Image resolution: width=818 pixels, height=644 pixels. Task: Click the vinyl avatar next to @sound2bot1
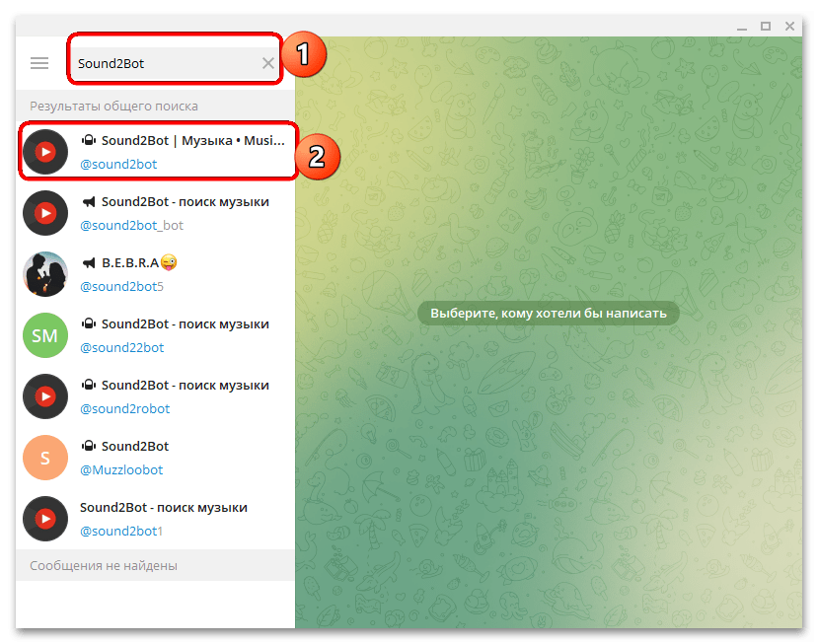tap(45, 519)
